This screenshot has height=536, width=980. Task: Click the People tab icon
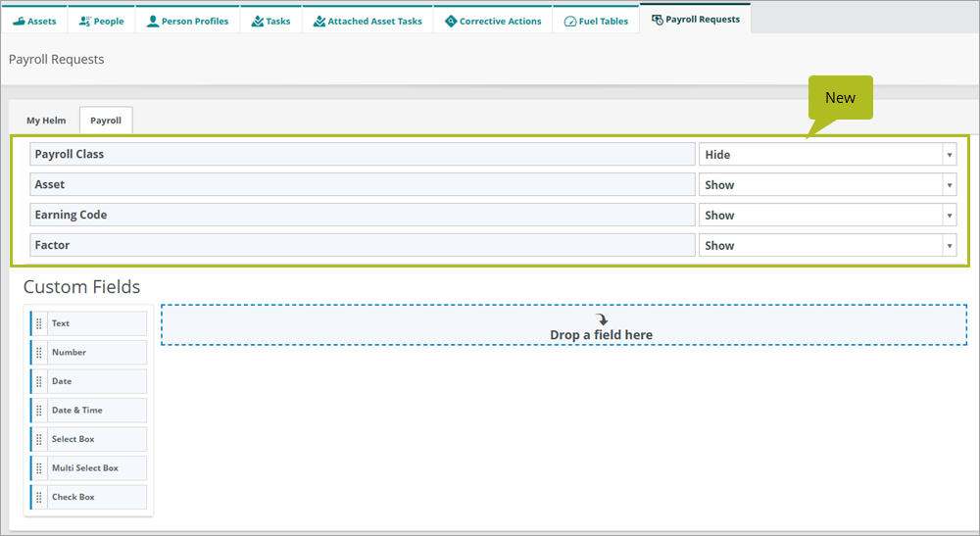pos(84,22)
